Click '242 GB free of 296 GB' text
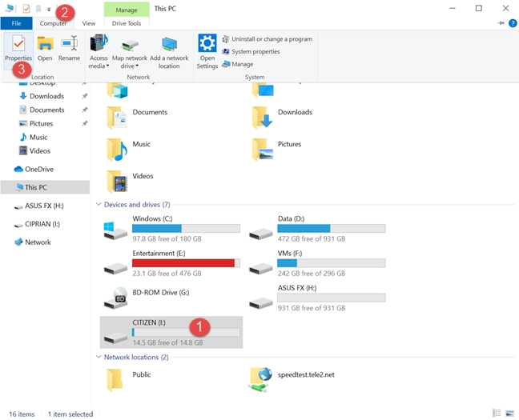This screenshot has width=519, height=420. [312, 274]
